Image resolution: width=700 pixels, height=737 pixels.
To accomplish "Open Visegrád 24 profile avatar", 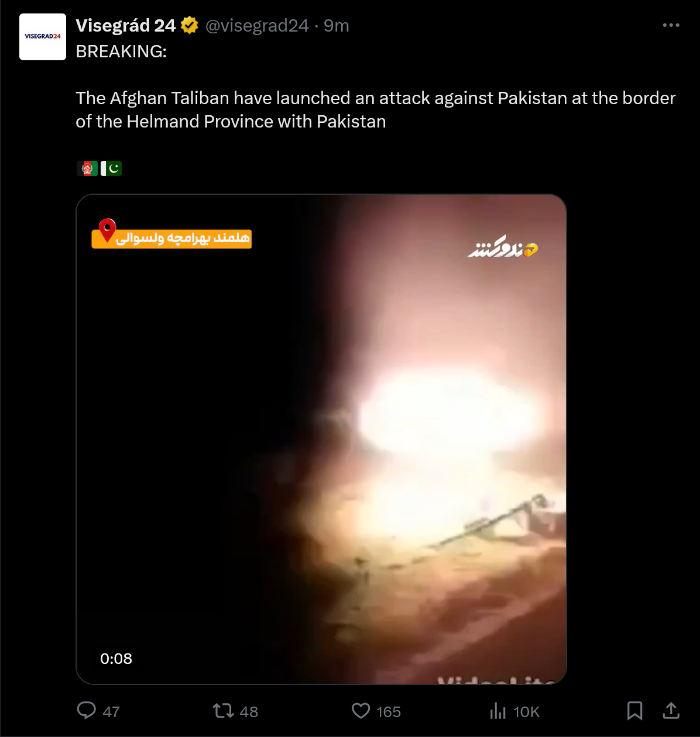I will pos(43,37).
